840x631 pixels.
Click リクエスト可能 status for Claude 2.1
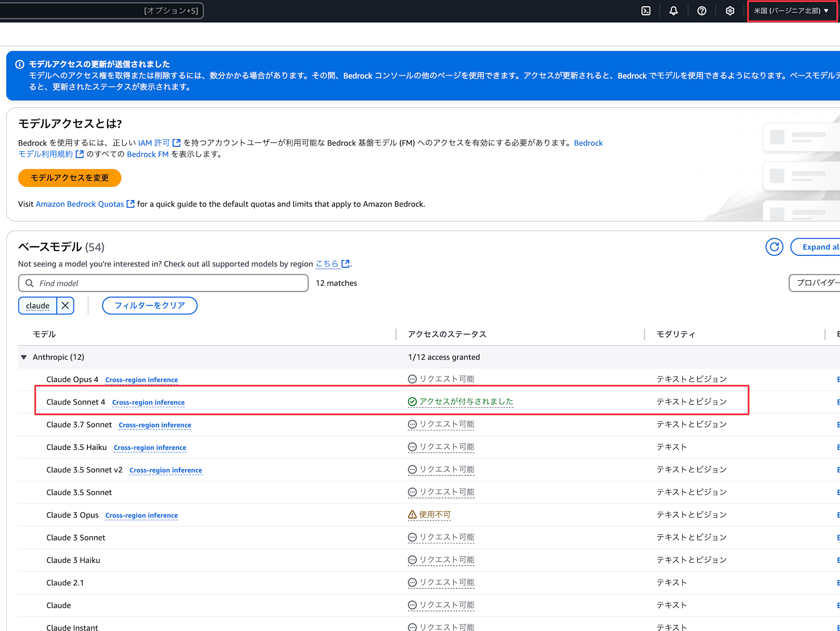441,583
